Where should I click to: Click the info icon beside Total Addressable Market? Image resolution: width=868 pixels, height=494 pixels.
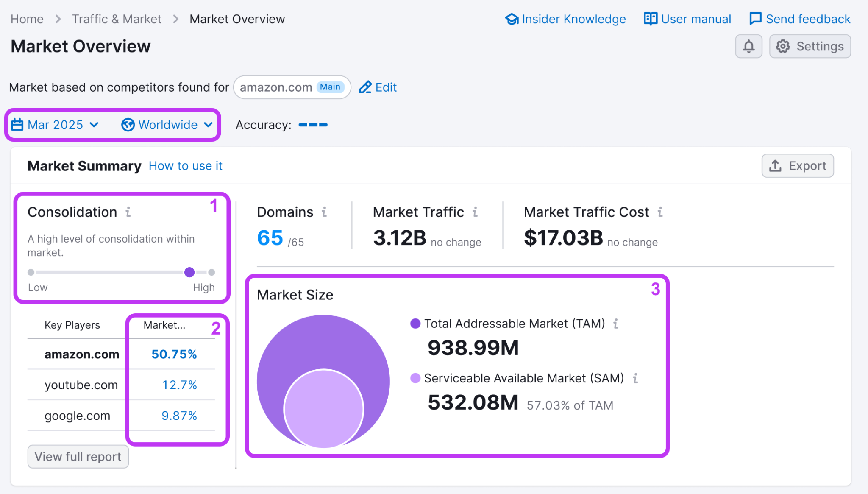[x=617, y=324]
